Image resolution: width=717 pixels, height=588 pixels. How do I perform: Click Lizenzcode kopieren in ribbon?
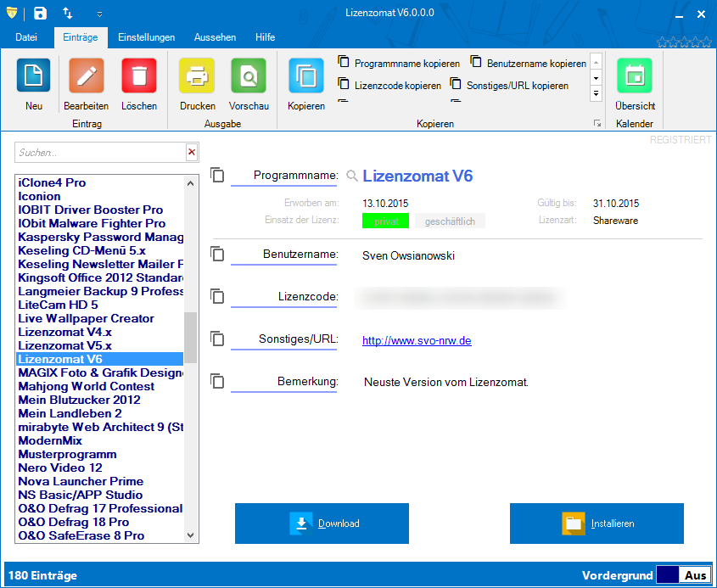(x=389, y=85)
